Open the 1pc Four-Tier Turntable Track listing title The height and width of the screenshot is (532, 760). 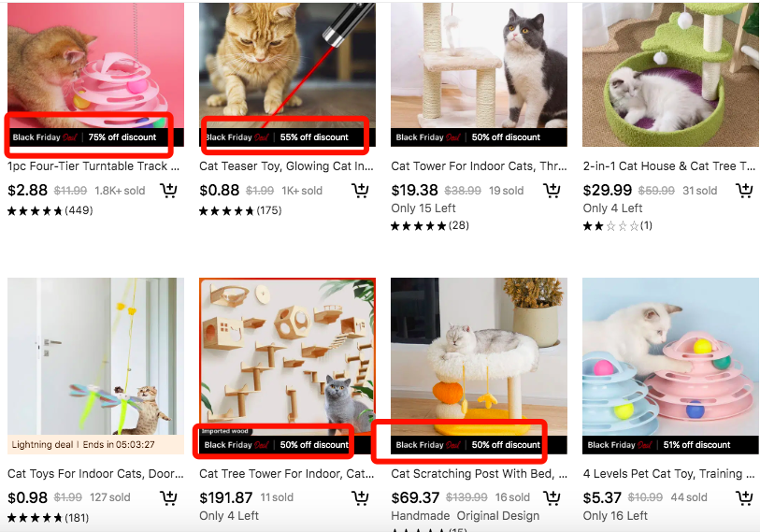(93, 166)
